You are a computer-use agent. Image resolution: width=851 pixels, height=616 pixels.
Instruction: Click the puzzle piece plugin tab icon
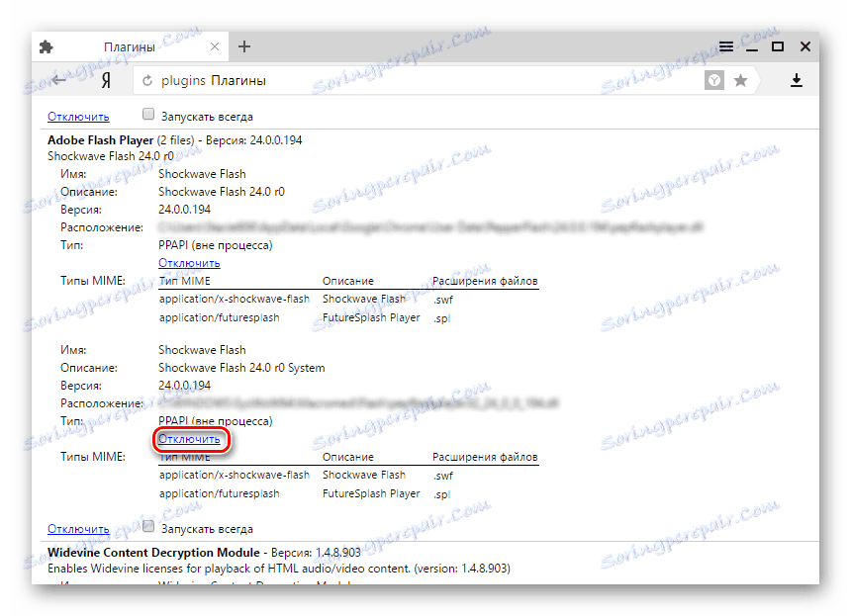[x=47, y=47]
